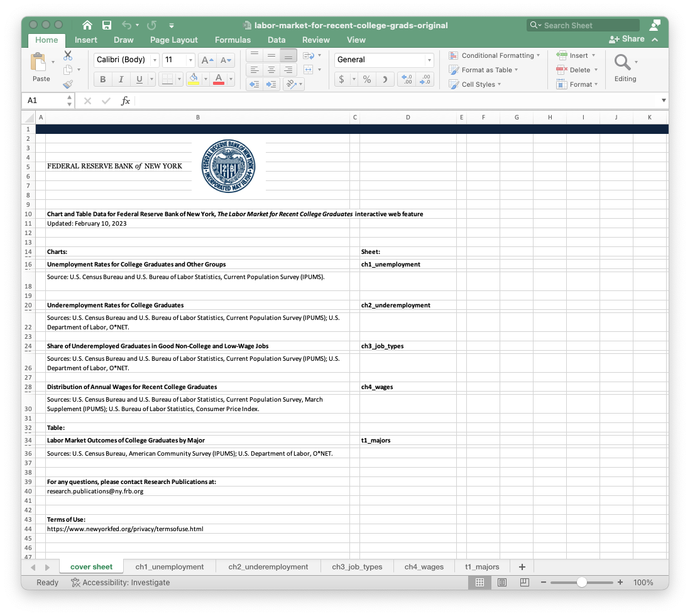Click Accessibility: Investigate in status bar
690x616 pixels.
(x=121, y=583)
